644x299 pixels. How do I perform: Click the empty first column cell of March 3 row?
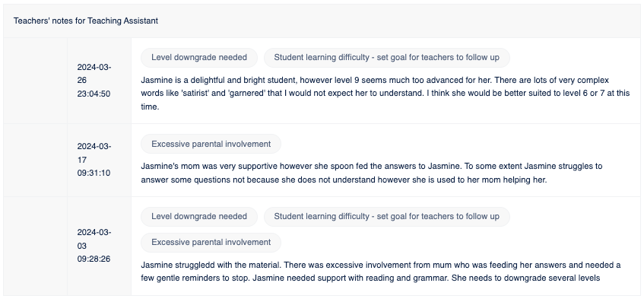(35, 246)
